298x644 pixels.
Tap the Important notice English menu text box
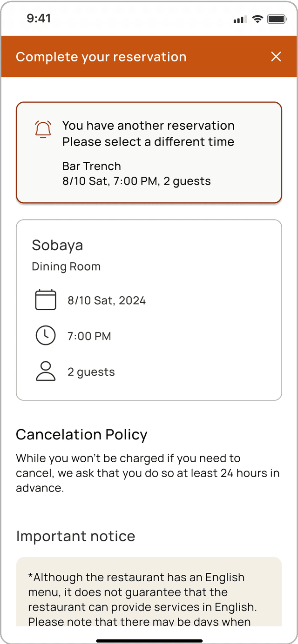149,591
